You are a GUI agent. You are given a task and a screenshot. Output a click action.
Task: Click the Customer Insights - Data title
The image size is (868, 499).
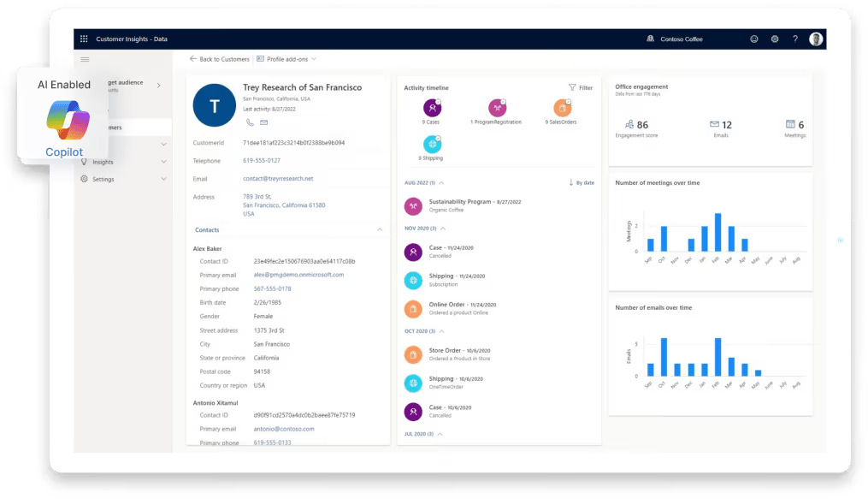click(x=132, y=39)
